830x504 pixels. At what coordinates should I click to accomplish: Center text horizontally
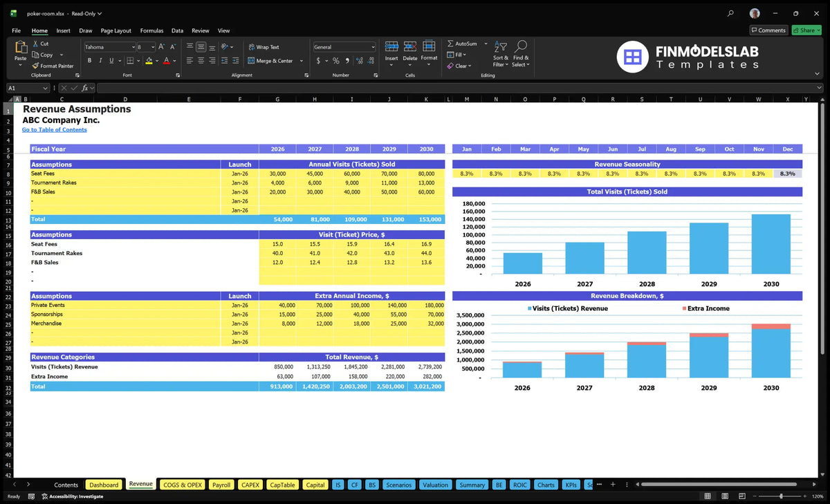click(201, 61)
